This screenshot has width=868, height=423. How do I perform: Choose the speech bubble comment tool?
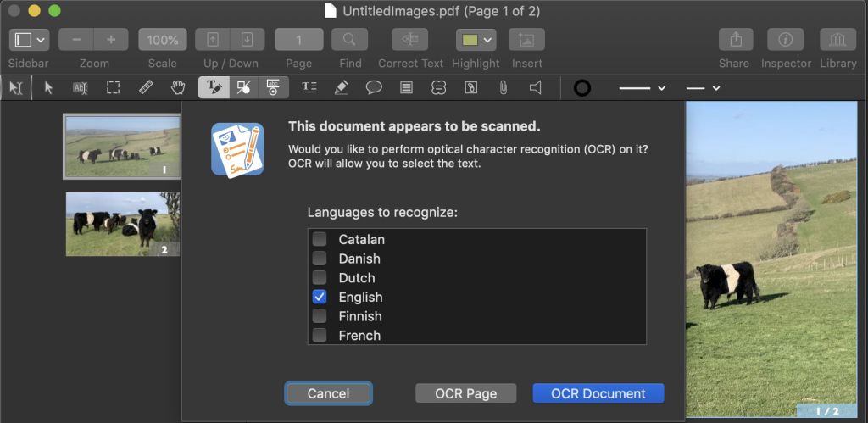[x=373, y=87]
